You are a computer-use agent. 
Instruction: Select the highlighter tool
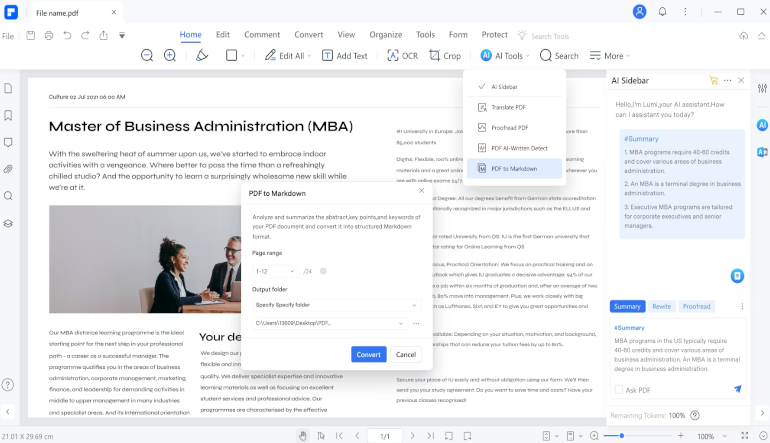click(x=201, y=55)
